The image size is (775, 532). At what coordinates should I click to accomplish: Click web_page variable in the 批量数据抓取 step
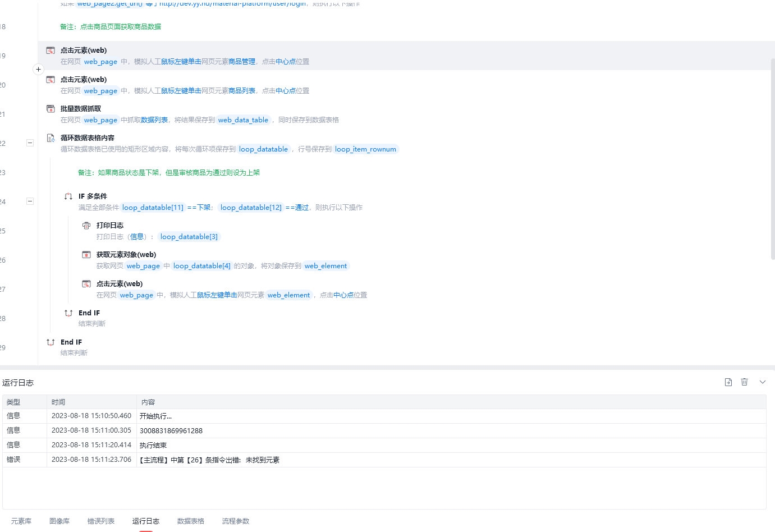click(x=101, y=120)
